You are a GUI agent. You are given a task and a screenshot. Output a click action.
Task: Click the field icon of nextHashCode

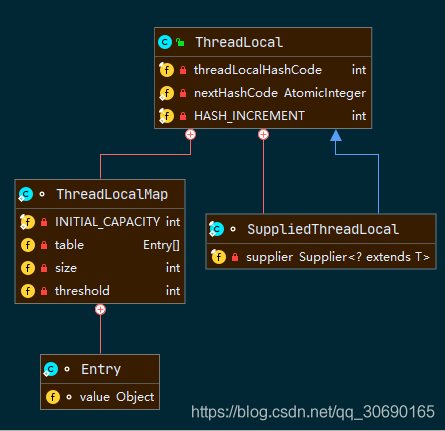(166, 93)
